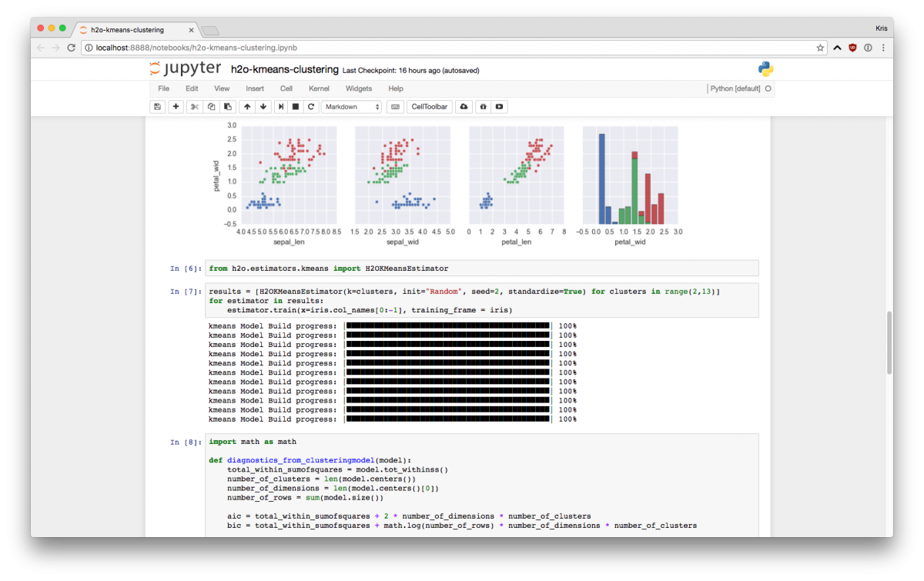Image resolution: width=924 pixels, height=581 pixels.
Task: Click the Python [default] kernel label
Action: pyautogui.click(x=735, y=88)
